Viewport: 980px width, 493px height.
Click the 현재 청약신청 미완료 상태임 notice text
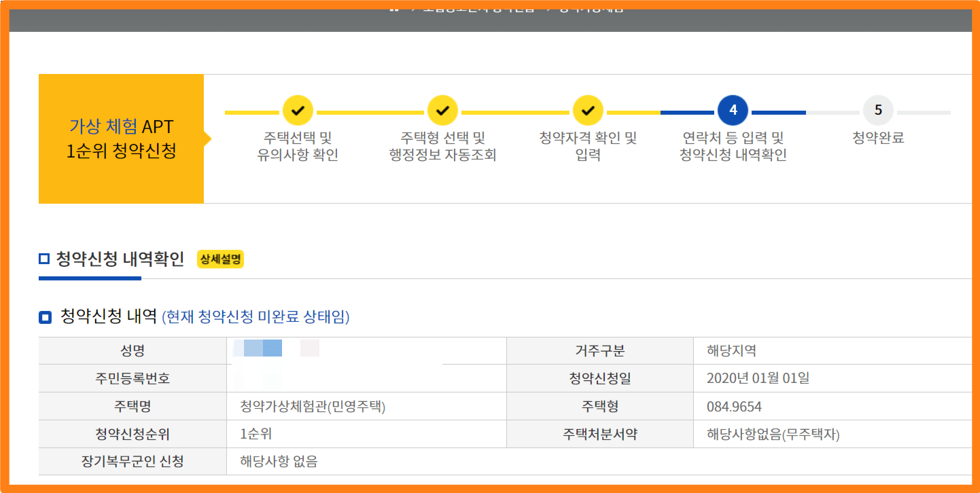click(x=256, y=317)
